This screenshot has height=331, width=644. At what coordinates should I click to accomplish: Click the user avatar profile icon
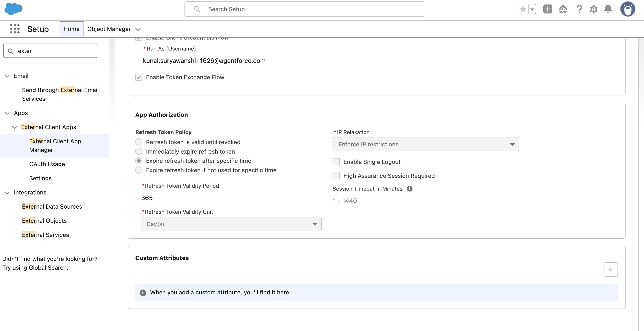(x=628, y=9)
